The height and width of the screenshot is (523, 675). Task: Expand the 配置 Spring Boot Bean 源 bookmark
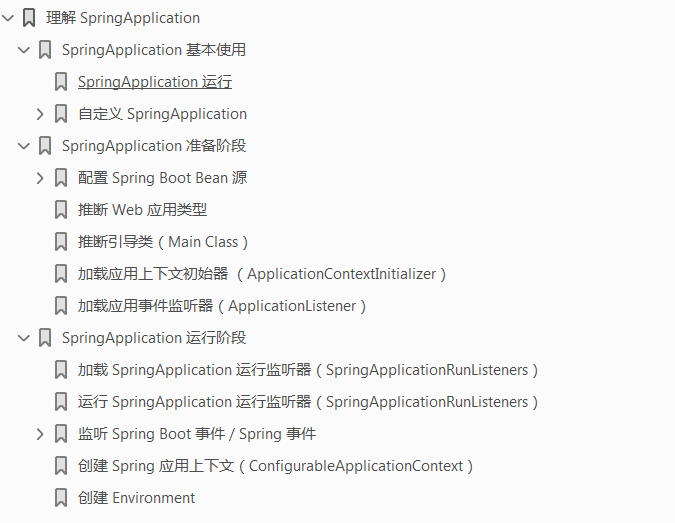(x=40, y=178)
